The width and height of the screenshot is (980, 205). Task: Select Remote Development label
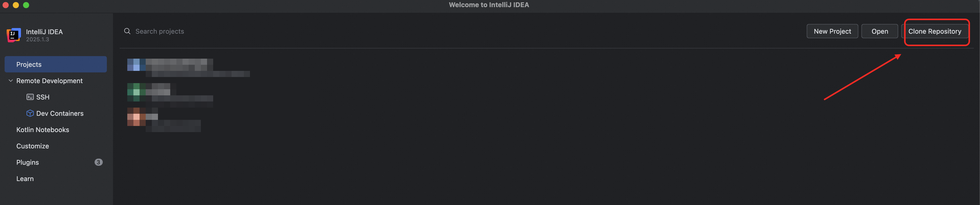click(49, 81)
